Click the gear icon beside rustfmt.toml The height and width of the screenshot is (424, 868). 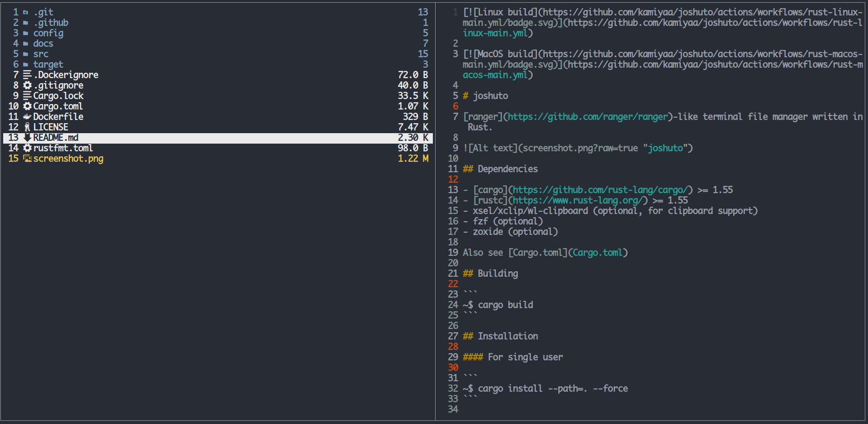(27, 148)
